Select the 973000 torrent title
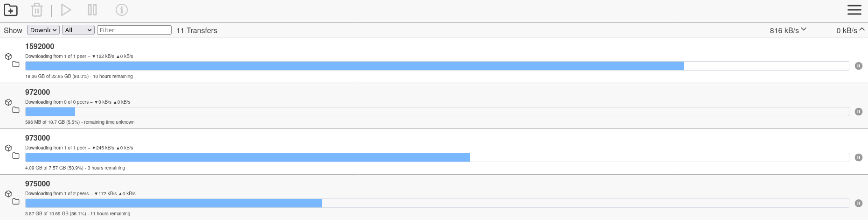The height and width of the screenshot is (220, 868). (38, 138)
